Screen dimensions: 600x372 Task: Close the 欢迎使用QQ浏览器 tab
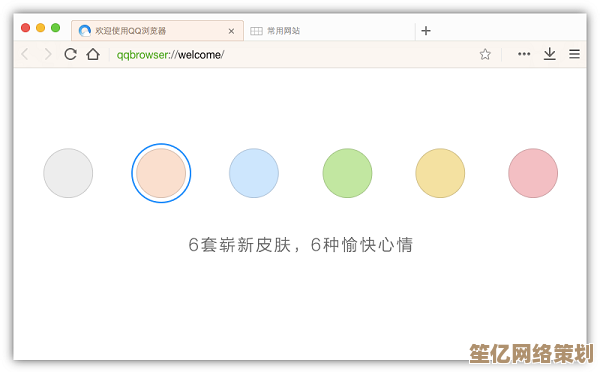231,31
